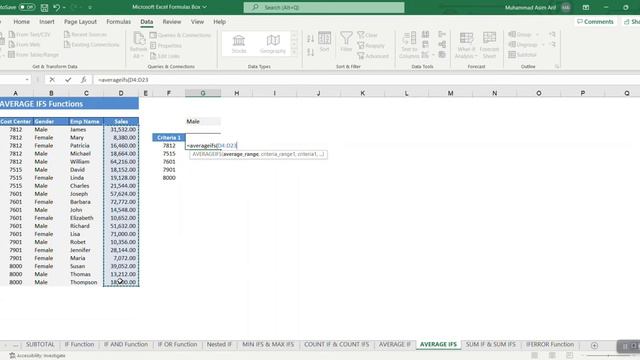Viewport: 640px width, 360px height.
Task: Click the Search box in title bar
Action: coord(324,7)
